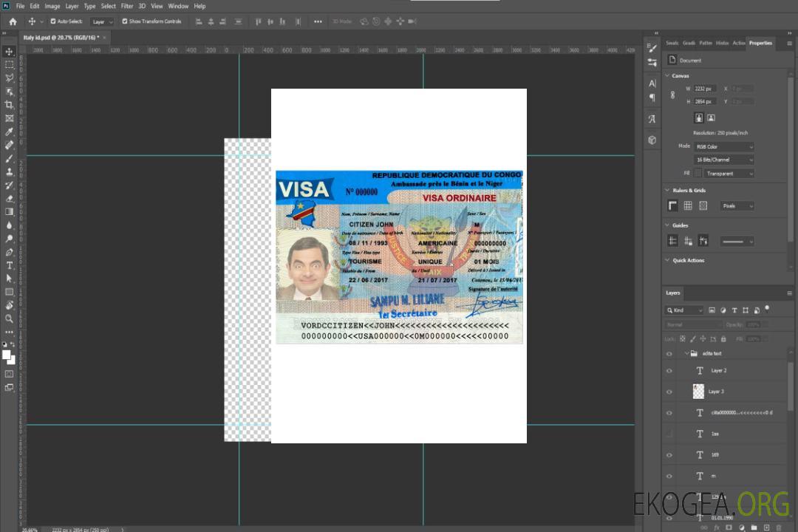Switch to the Actions panel tab
798x532 pixels.
coord(738,44)
